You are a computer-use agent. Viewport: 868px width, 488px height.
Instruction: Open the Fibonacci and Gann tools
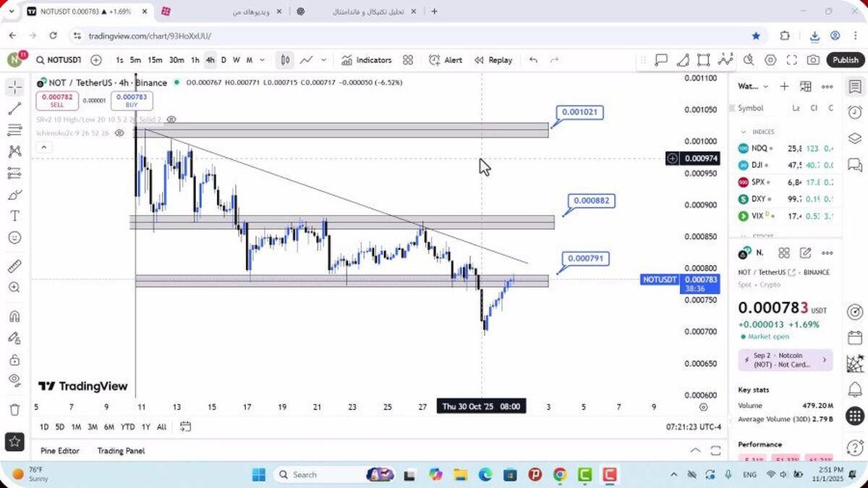[x=14, y=130]
